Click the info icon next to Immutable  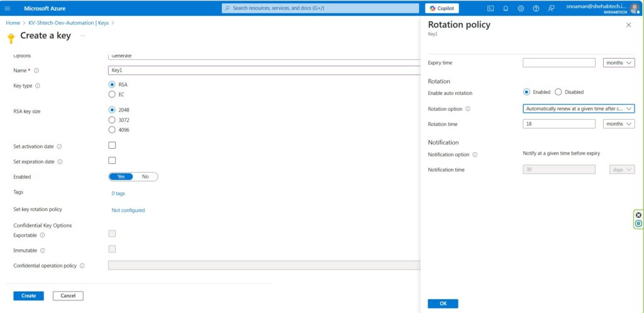point(43,251)
